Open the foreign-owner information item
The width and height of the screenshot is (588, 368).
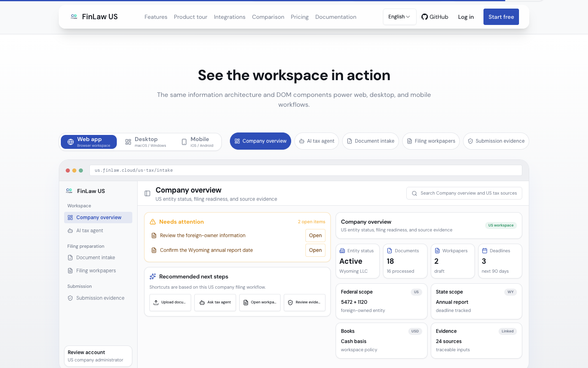click(x=315, y=236)
